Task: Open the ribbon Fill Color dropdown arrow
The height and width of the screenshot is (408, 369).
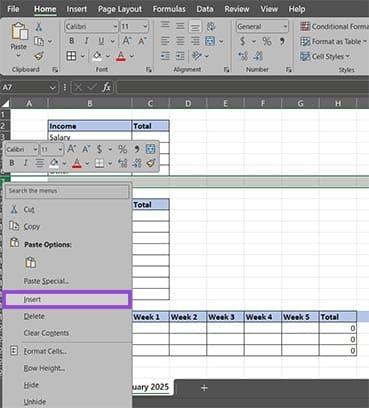Action: (x=108, y=56)
